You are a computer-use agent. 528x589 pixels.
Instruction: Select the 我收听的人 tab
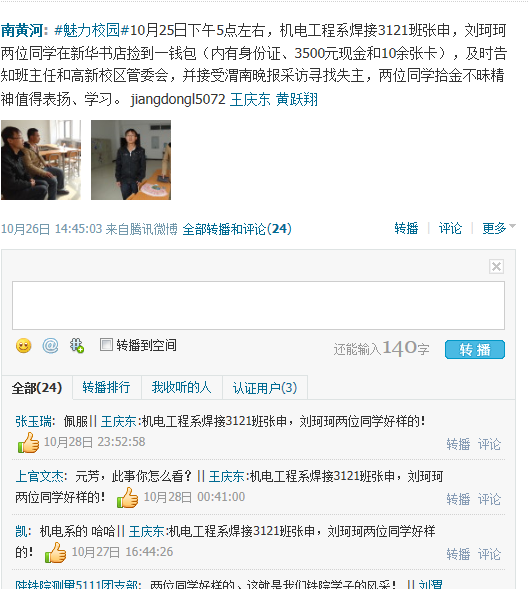[x=181, y=387]
